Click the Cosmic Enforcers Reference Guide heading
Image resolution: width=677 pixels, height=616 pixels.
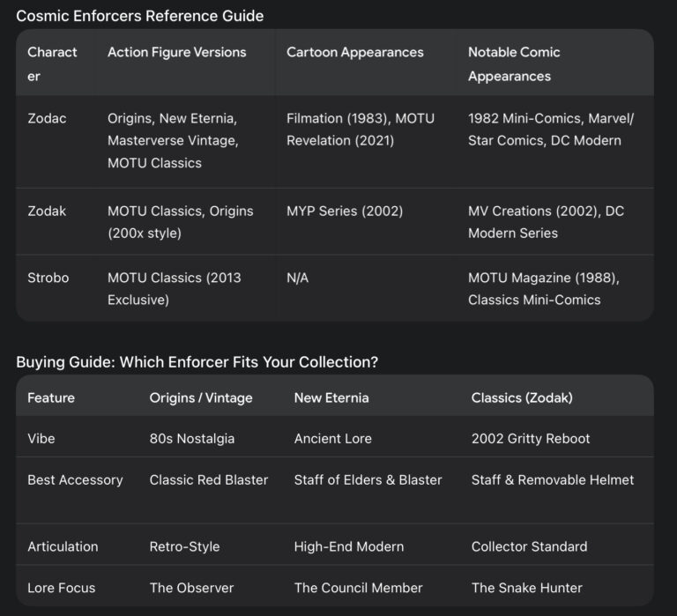(x=140, y=16)
